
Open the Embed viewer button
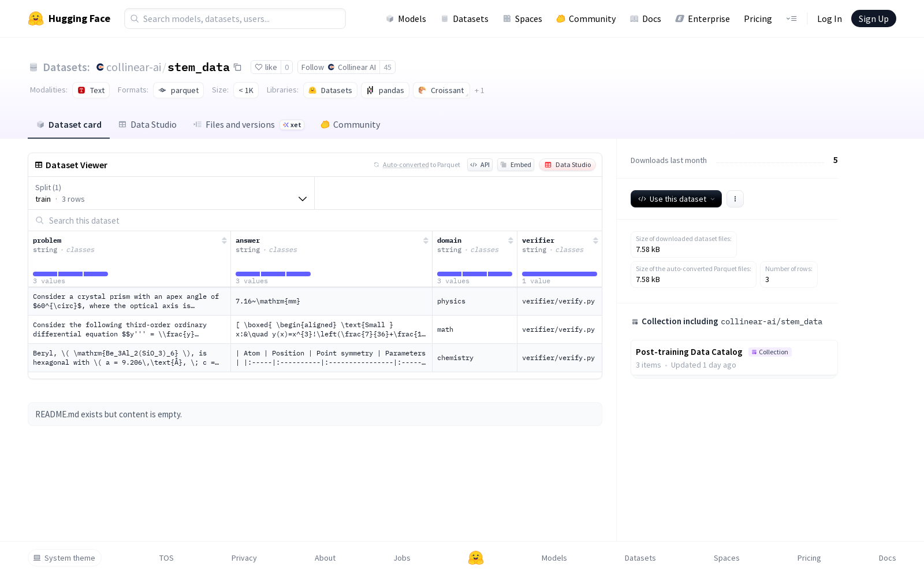516,165
